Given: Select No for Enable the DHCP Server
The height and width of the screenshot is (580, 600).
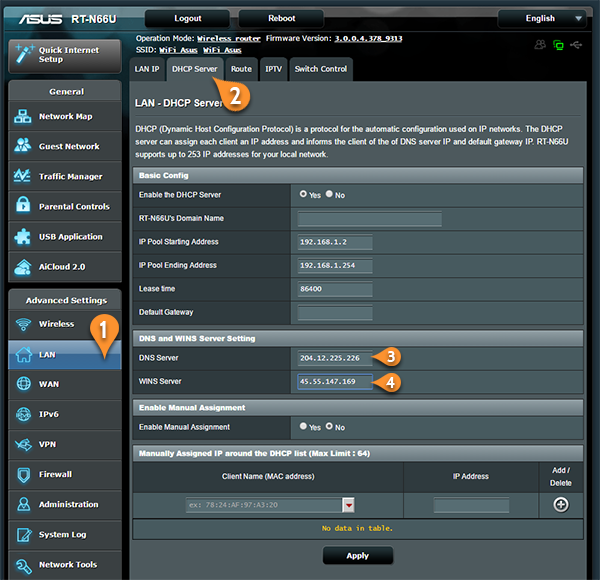Looking at the screenshot, I should (x=329, y=194).
